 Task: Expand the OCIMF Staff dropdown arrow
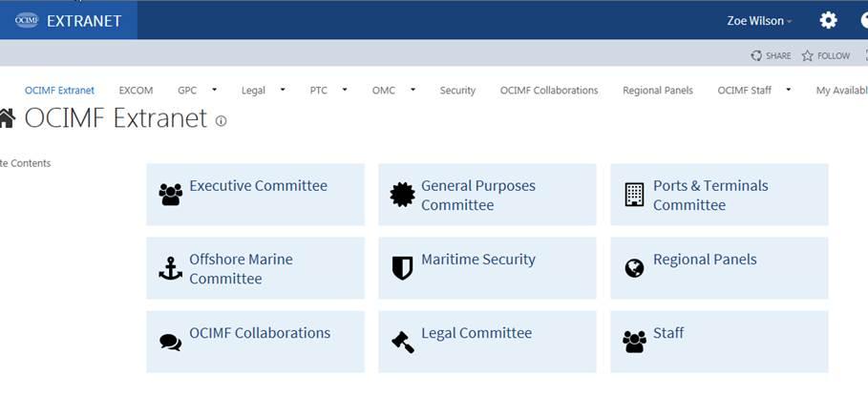tap(789, 90)
